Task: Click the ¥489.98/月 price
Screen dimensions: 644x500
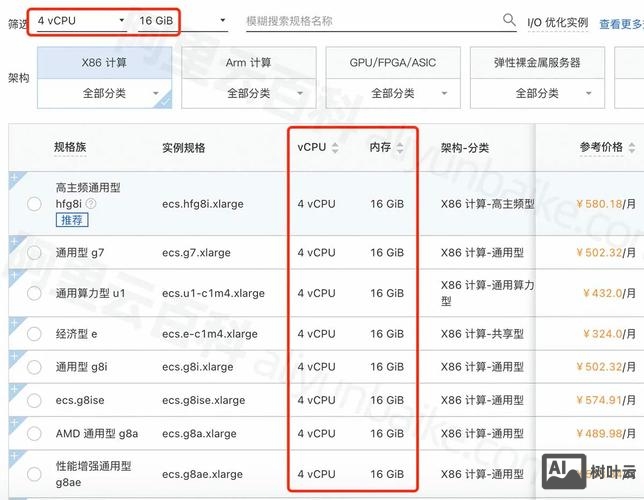Action: point(606,433)
